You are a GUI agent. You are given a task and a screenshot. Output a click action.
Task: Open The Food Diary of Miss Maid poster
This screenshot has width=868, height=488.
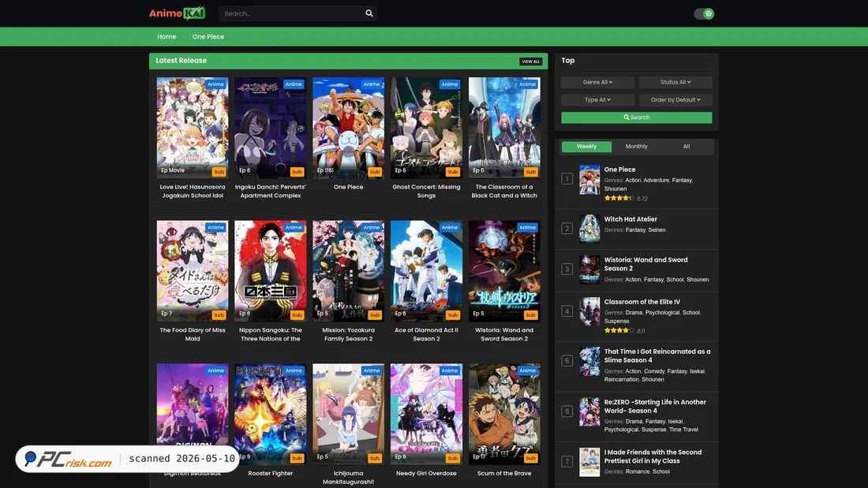[x=192, y=271]
